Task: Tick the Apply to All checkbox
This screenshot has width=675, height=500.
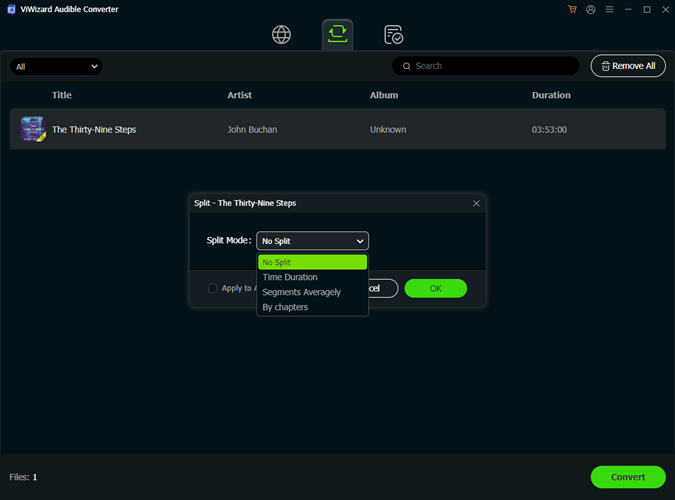Action: [212, 288]
